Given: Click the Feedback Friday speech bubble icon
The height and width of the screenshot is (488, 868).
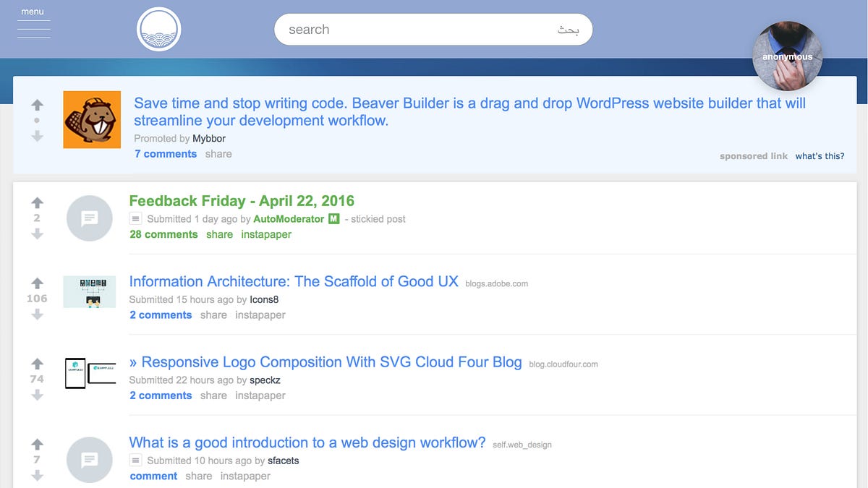Looking at the screenshot, I should coord(89,218).
